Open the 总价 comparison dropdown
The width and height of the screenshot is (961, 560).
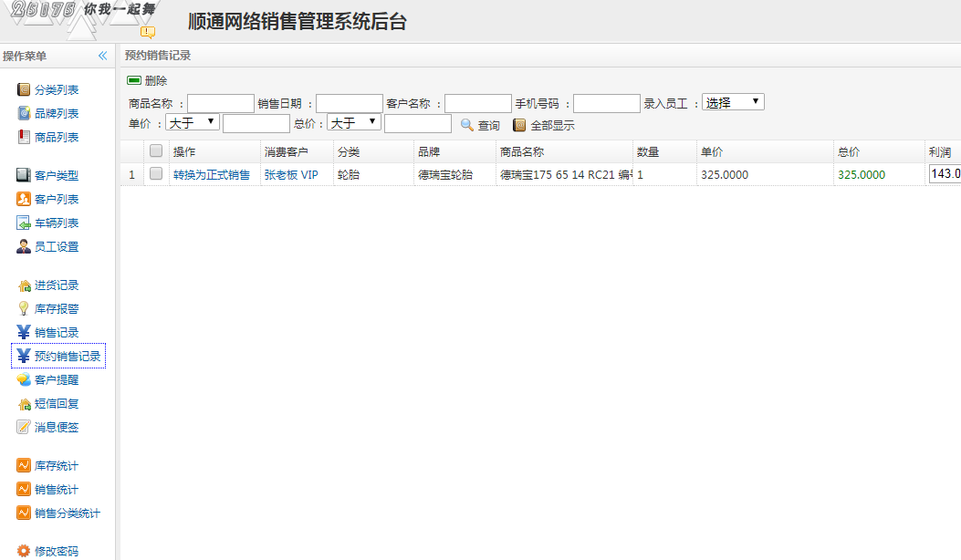coord(354,122)
